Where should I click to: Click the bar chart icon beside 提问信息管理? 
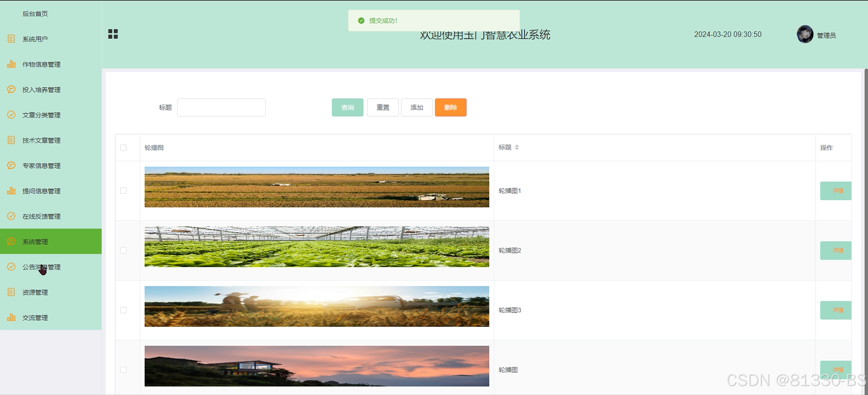tap(11, 191)
